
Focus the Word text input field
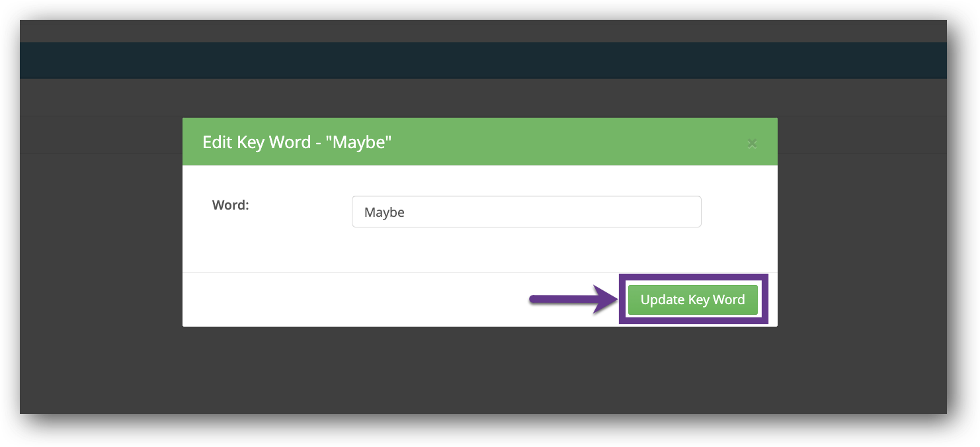[526, 212]
